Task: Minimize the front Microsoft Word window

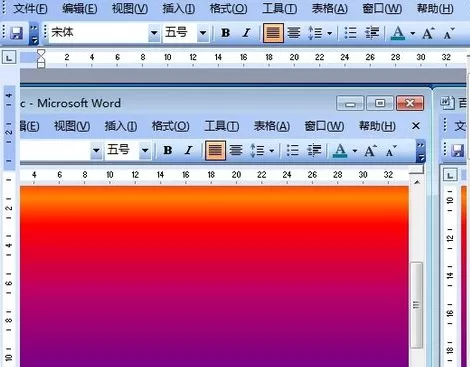Action: (350, 103)
